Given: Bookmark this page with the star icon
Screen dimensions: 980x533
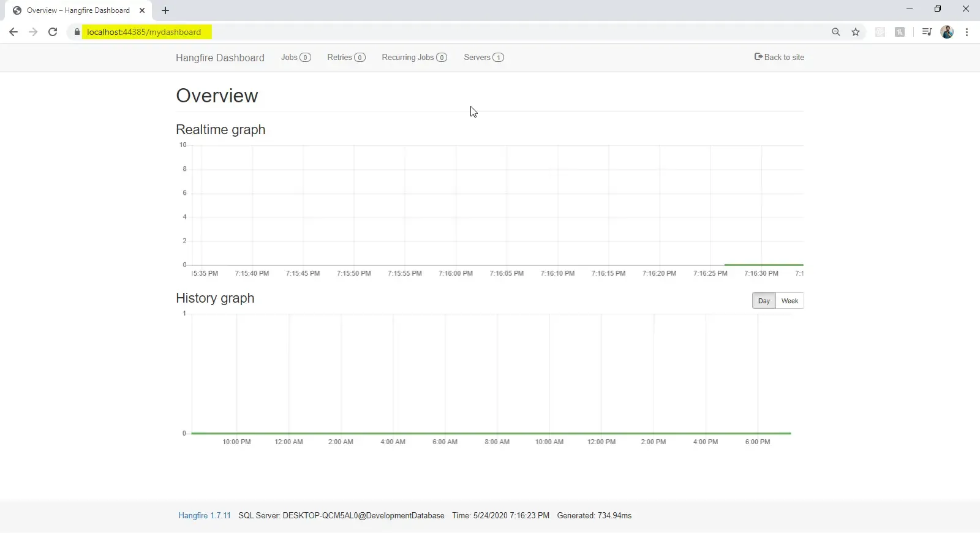Looking at the screenshot, I should pyautogui.click(x=856, y=32).
